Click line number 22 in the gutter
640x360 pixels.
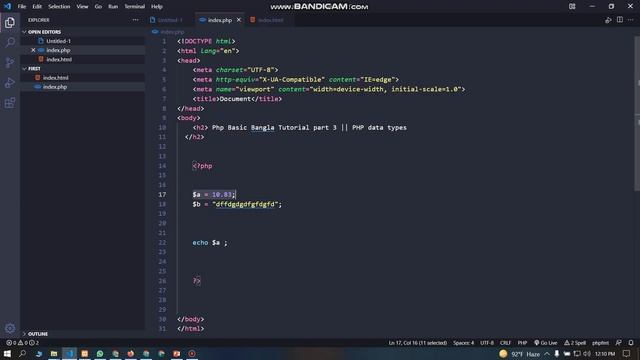[162, 242]
